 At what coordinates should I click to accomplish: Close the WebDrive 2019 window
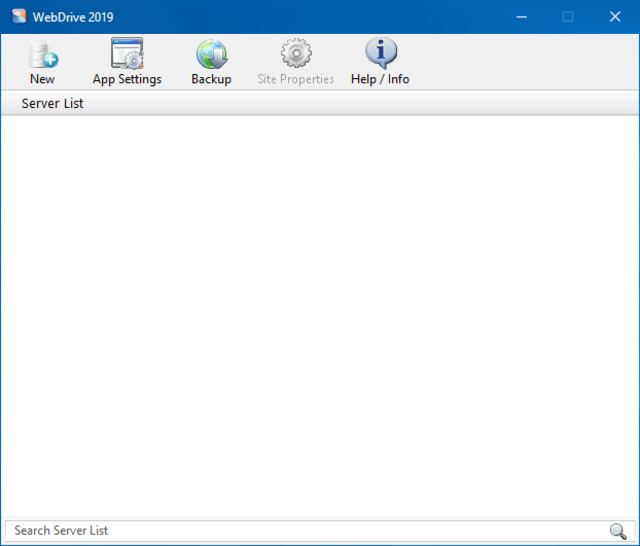coord(615,16)
